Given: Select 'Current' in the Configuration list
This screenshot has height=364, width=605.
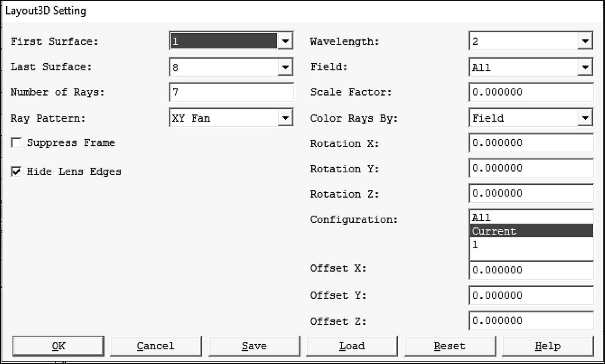Looking at the screenshot, I should pyautogui.click(x=530, y=231).
